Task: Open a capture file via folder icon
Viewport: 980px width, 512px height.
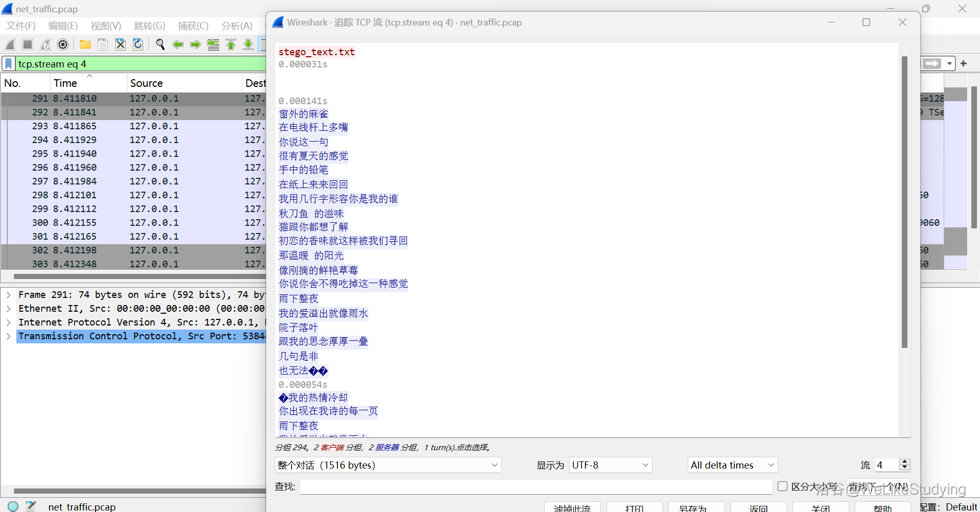Action: (x=85, y=45)
